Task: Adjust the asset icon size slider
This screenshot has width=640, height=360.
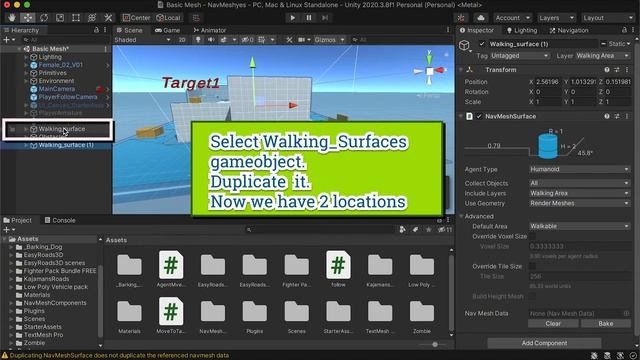Action: 435,344
